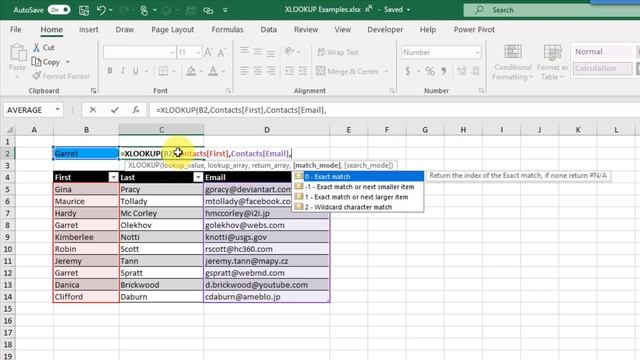This screenshot has height=360, width=640.
Task: Click the Format Painter button
Action: click(x=61, y=76)
